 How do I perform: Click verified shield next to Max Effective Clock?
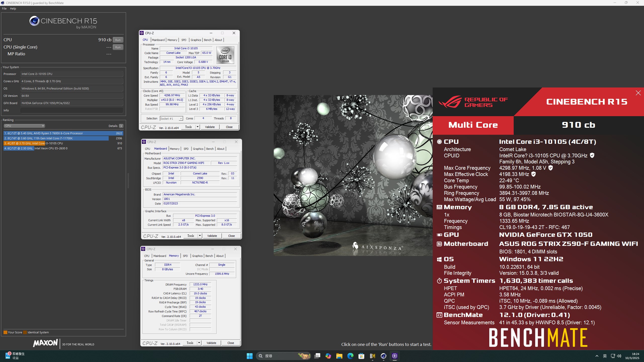(534, 174)
